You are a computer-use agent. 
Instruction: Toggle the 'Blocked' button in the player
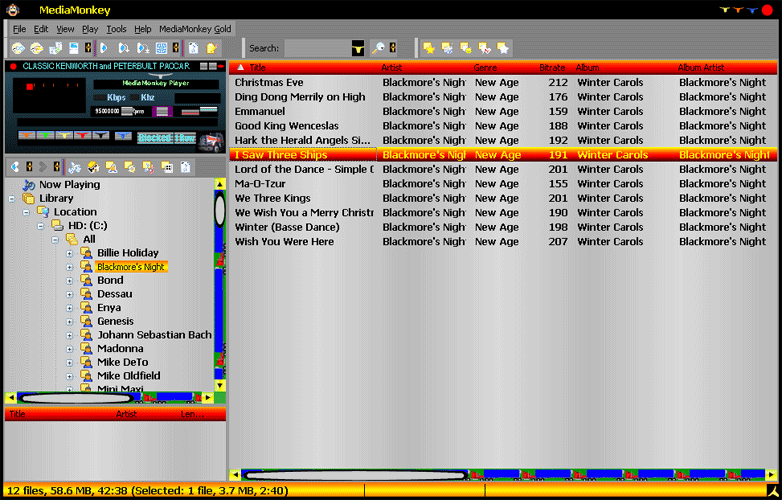155,138
